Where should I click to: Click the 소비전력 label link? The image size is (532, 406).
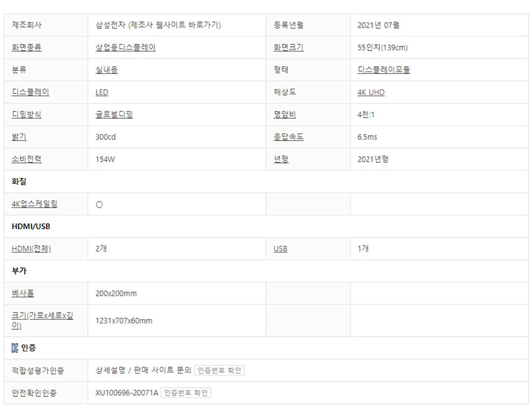(x=27, y=159)
